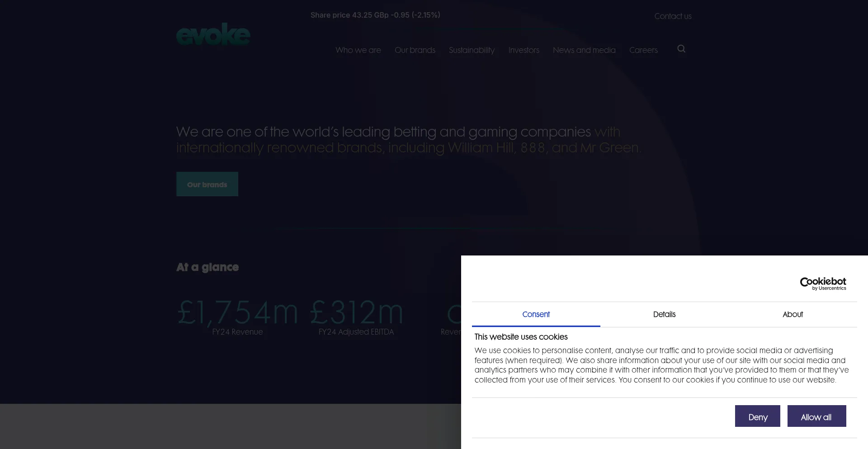Click the Cookiebot by Usercentrics logo
The width and height of the screenshot is (868, 449).
coord(823,284)
